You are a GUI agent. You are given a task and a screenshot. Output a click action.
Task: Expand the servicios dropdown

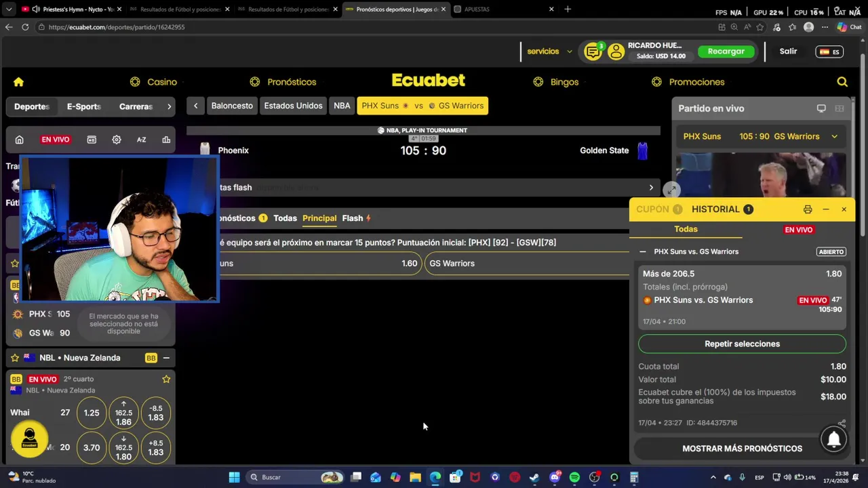tap(550, 52)
